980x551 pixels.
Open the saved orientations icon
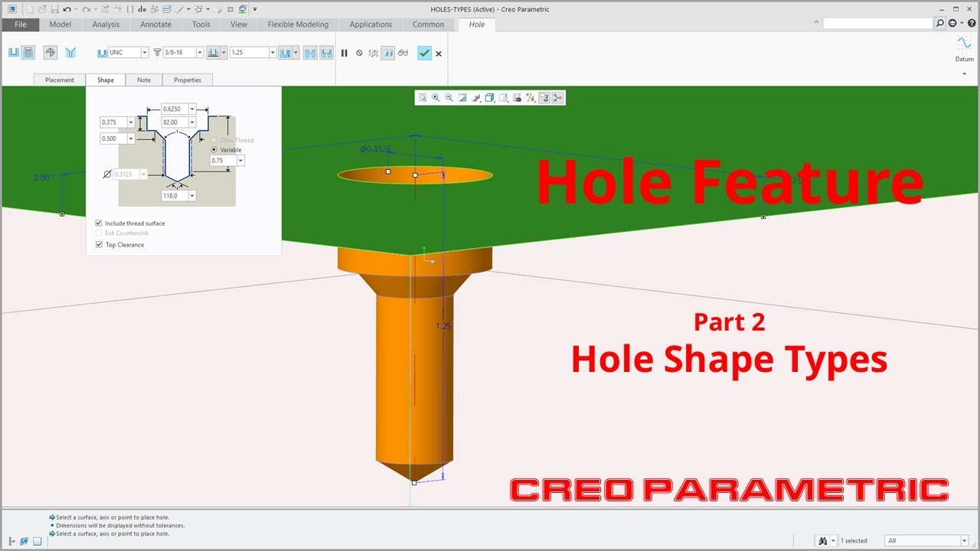(x=504, y=97)
